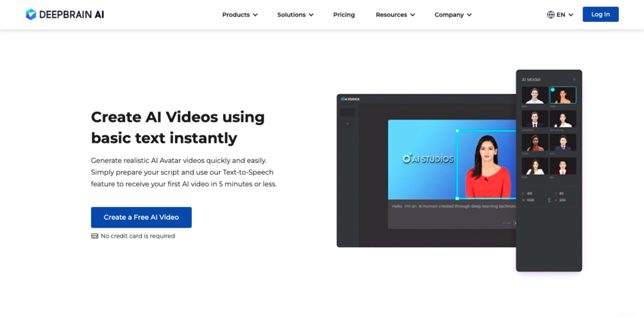Click the heading 'Create AI Videos using'
644x317 pixels.
point(178,117)
